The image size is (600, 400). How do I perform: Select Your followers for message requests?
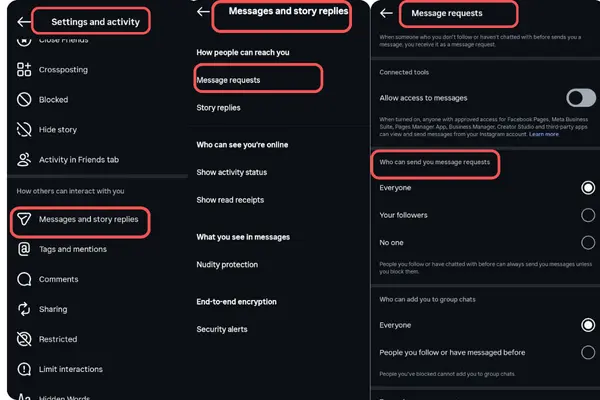[588, 215]
